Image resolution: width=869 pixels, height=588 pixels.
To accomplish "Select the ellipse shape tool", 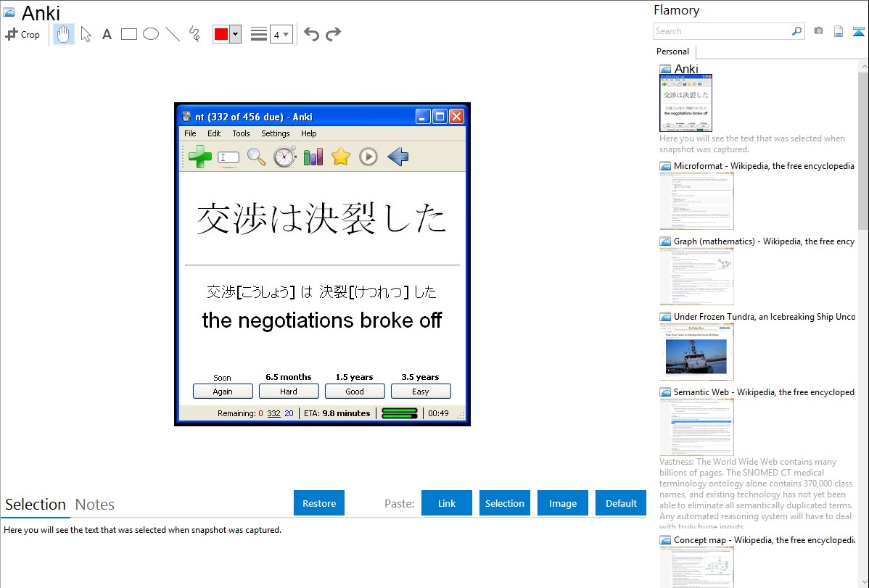I will [x=151, y=34].
